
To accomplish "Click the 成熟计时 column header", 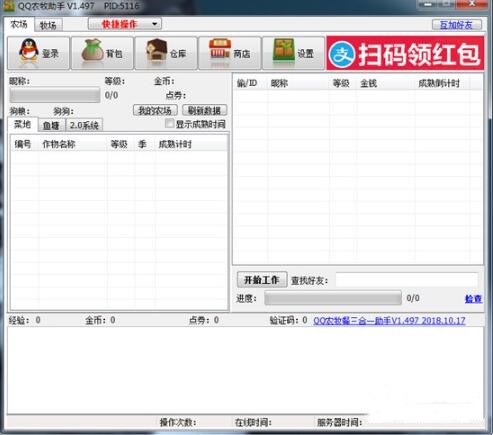I will [191, 144].
